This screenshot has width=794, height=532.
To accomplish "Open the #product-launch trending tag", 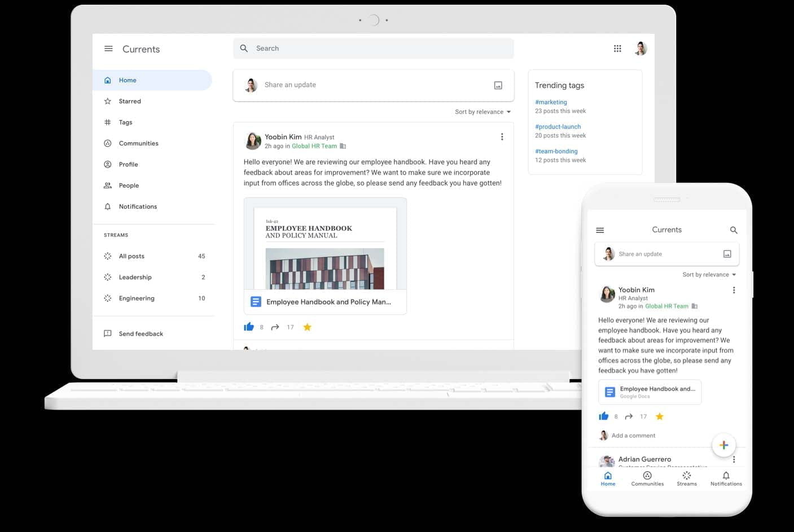I will coord(558,127).
